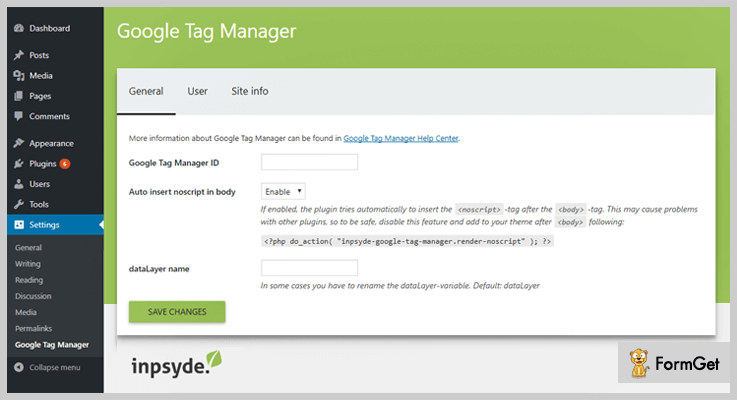Viewport: 737px width, 400px height.
Task: Click the Posts pushpin icon
Action: point(19,55)
